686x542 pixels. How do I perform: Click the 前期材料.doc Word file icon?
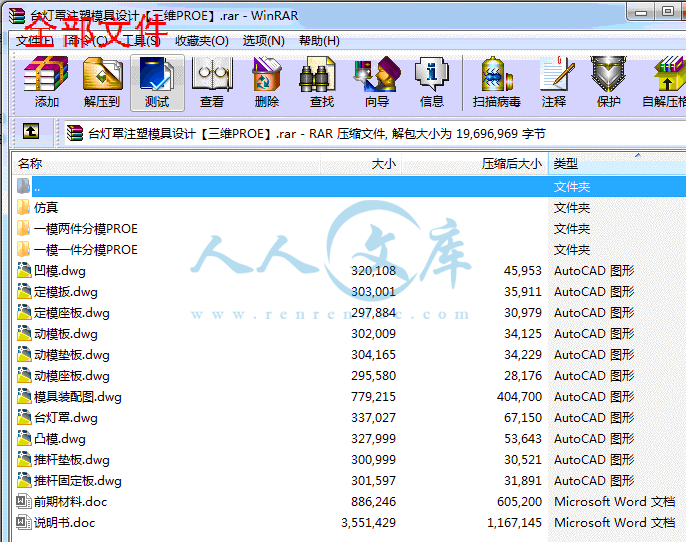pos(24,501)
